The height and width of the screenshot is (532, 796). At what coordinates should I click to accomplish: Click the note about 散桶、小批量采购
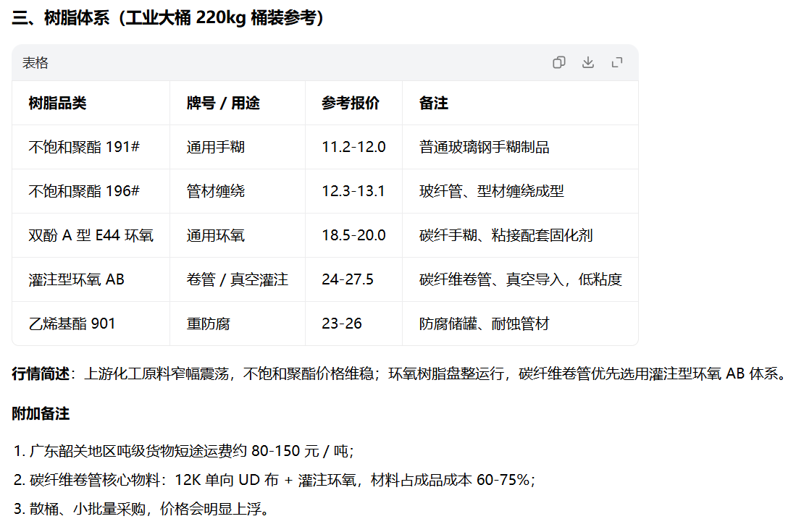(141, 509)
